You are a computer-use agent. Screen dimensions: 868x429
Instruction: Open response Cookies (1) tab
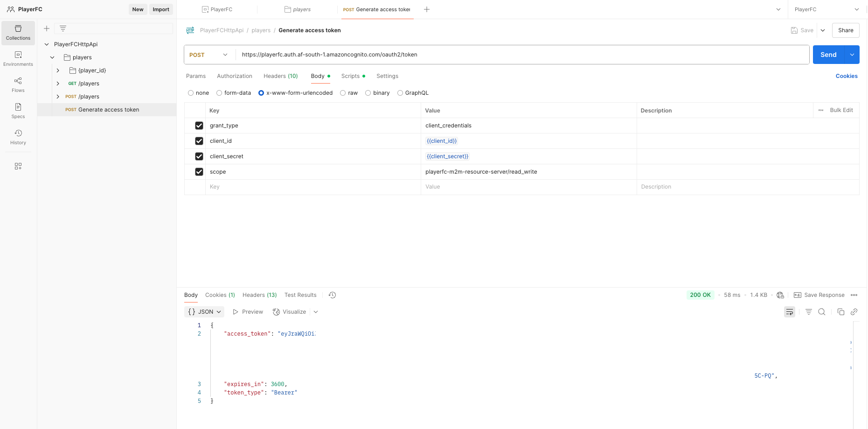click(220, 295)
